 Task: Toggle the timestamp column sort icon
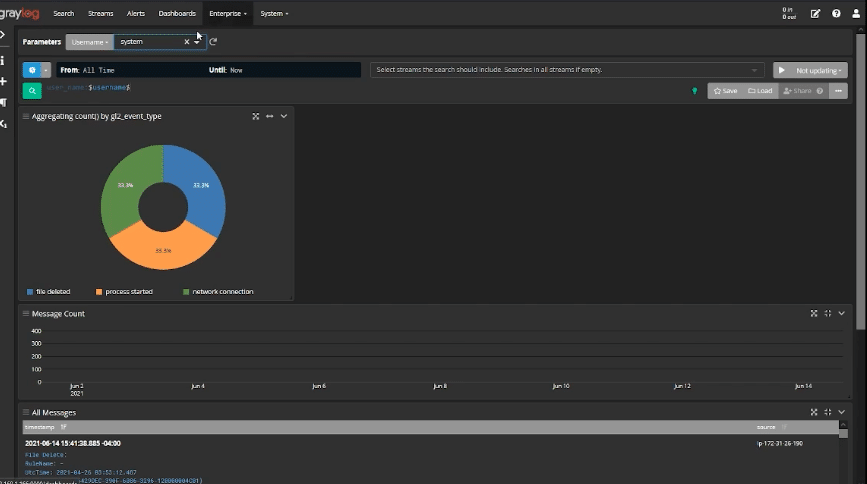pos(63,427)
